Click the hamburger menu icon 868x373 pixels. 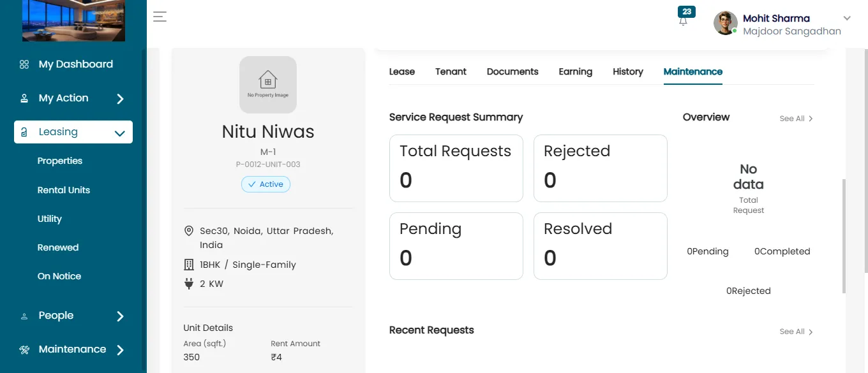[160, 17]
